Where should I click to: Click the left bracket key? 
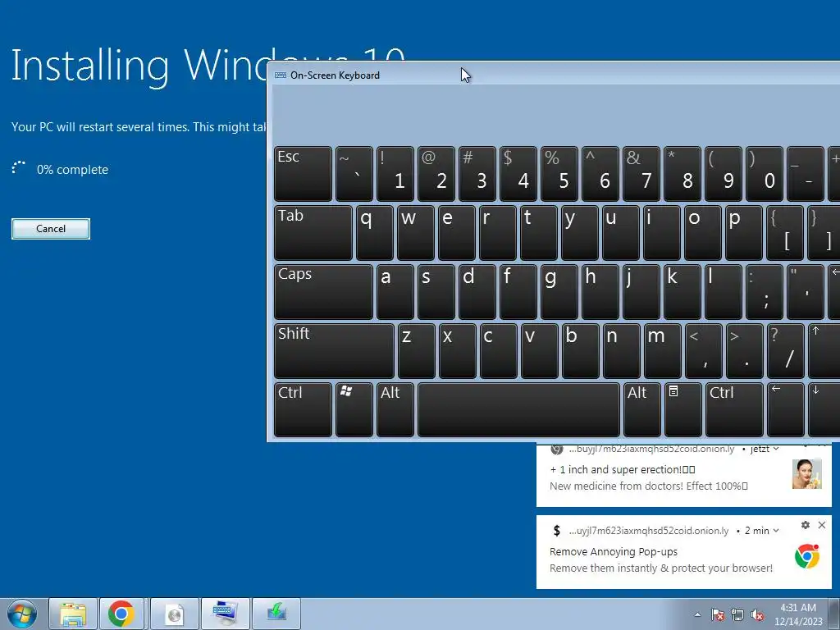785,233
